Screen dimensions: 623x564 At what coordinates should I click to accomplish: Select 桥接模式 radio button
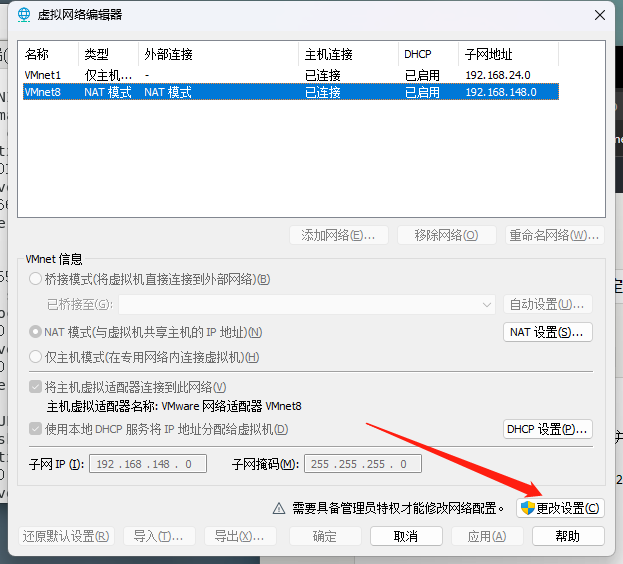click(x=35, y=279)
